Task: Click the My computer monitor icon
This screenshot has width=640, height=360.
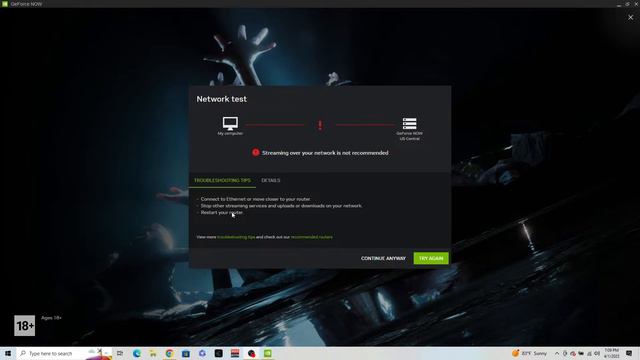Action: tap(230, 123)
